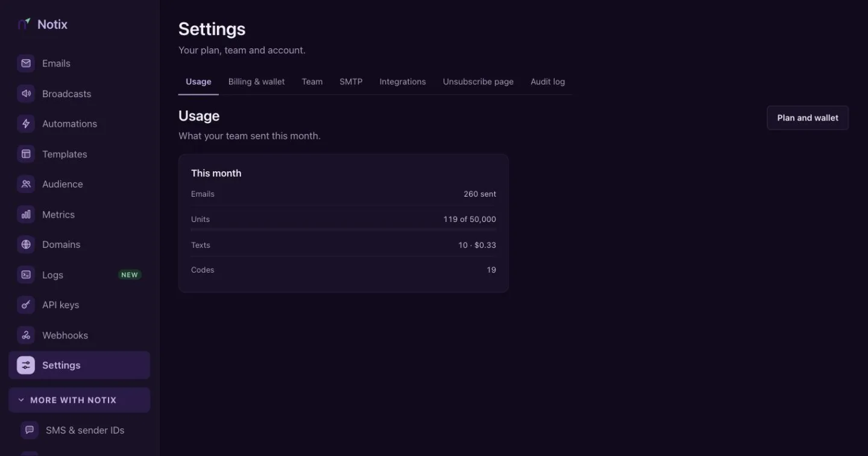
Task: Click the Usage section heading
Action: pos(199,116)
